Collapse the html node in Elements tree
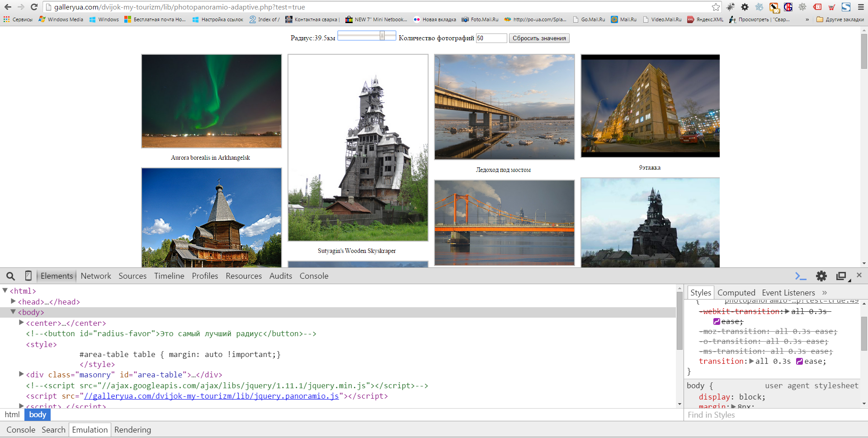Image resolution: width=868 pixels, height=438 pixels. 5,290
